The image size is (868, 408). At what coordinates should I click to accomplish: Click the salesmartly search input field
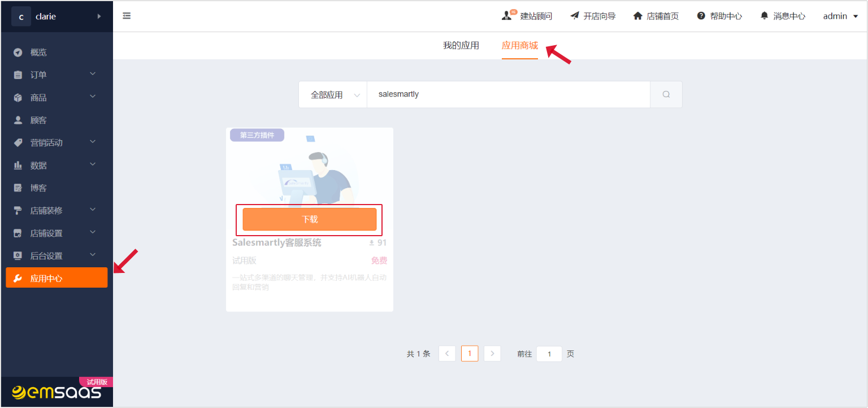click(x=509, y=94)
